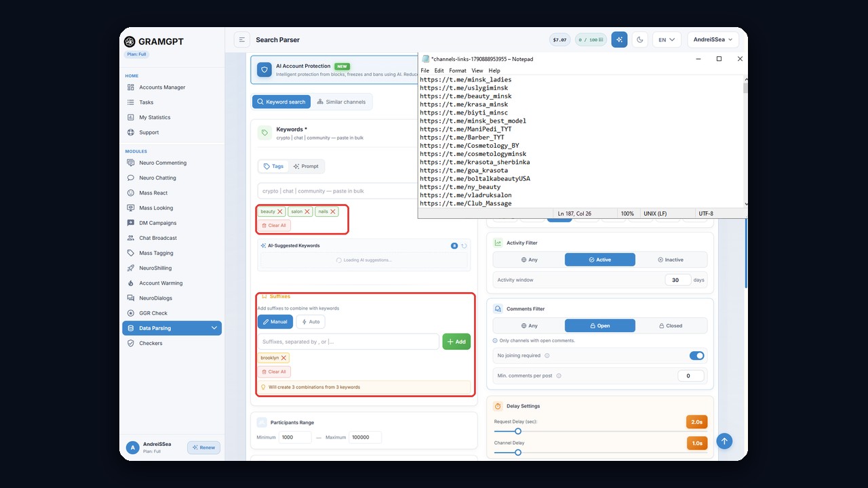Open the AndreiSSea account dropdown

click(713, 40)
